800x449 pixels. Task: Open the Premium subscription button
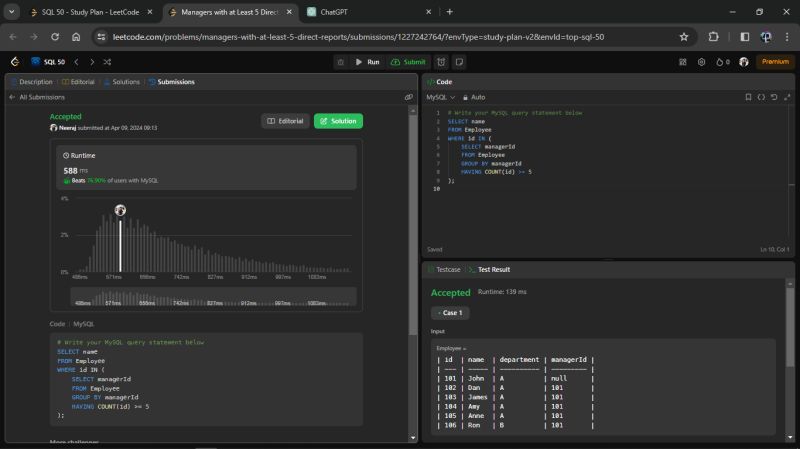click(775, 61)
